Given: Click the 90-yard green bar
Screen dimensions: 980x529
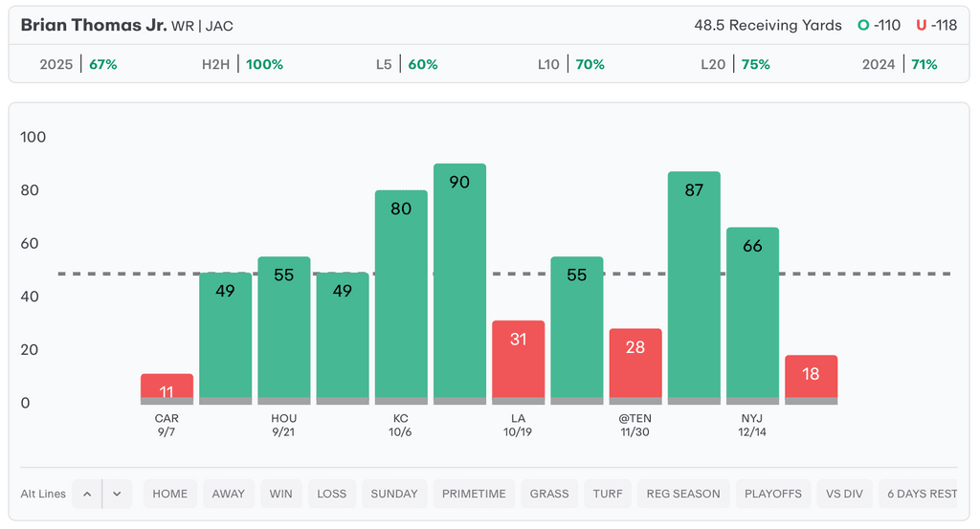Looking at the screenshot, I should click(x=459, y=282).
